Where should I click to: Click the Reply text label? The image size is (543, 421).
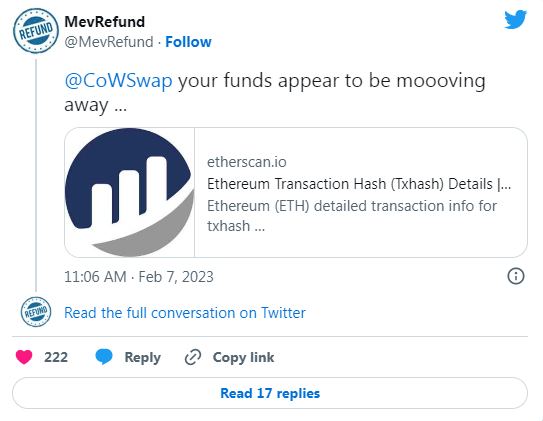tap(143, 357)
